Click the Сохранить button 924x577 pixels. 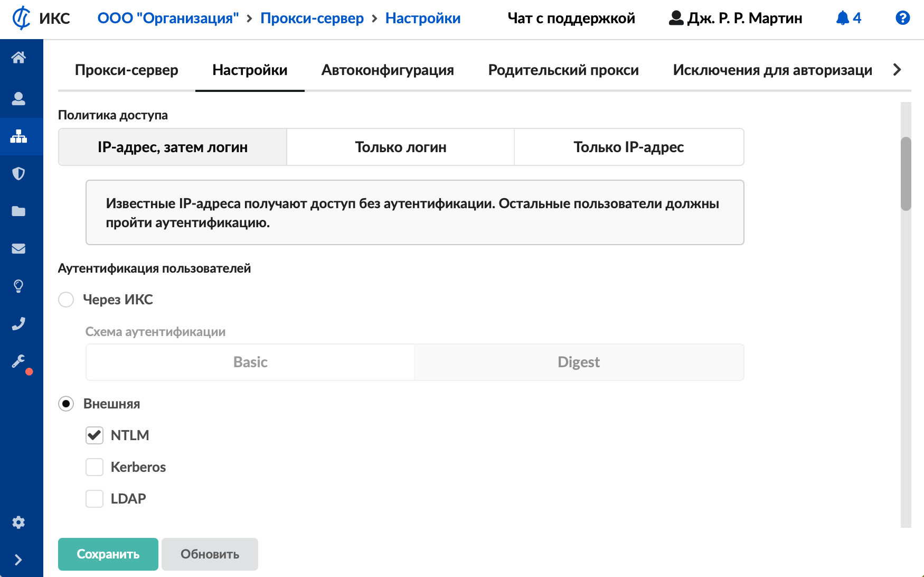click(x=108, y=554)
